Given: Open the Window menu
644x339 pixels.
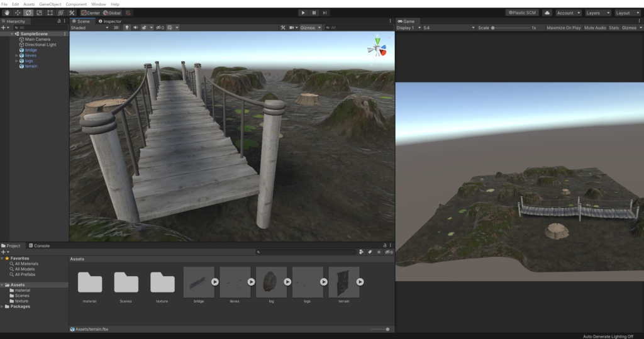Looking at the screenshot, I should pos(98,4).
